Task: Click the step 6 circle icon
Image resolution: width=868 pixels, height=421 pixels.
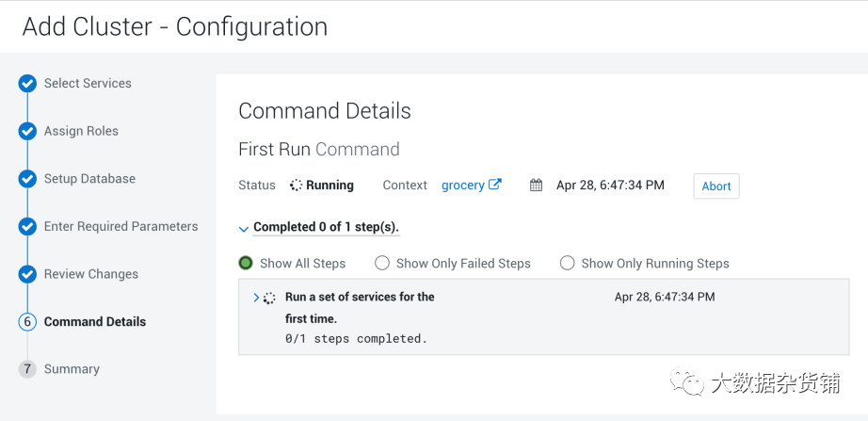Action: pyautogui.click(x=27, y=322)
